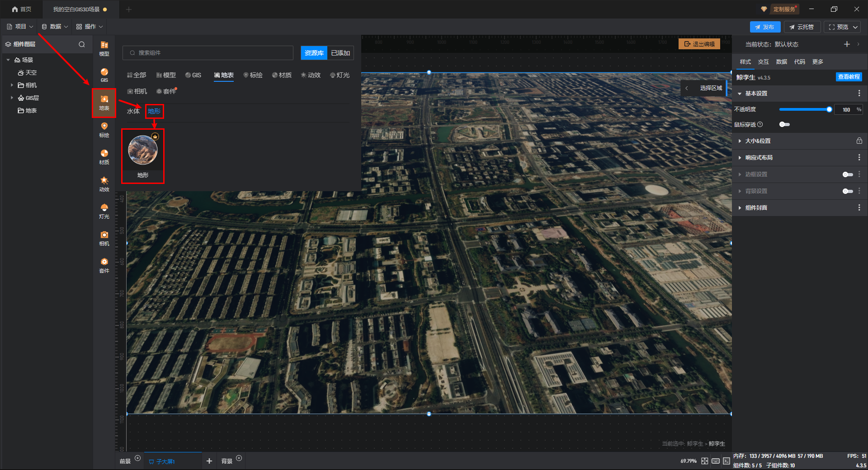Click the 退出编辑 button
This screenshot has height=470, width=868.
click(x=699, y=44)
